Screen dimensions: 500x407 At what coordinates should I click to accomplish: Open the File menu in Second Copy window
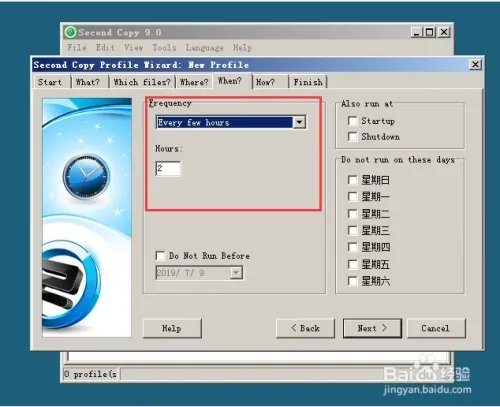tap(77, 48)
